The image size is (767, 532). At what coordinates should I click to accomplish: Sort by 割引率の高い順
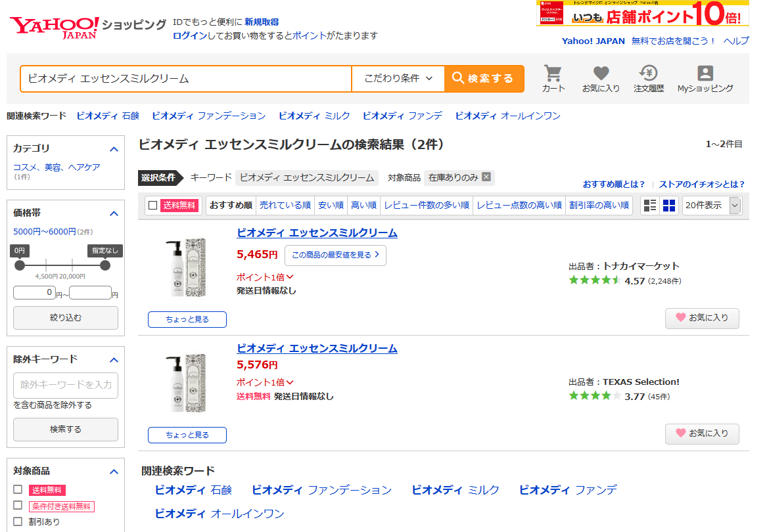coord(599,206)
